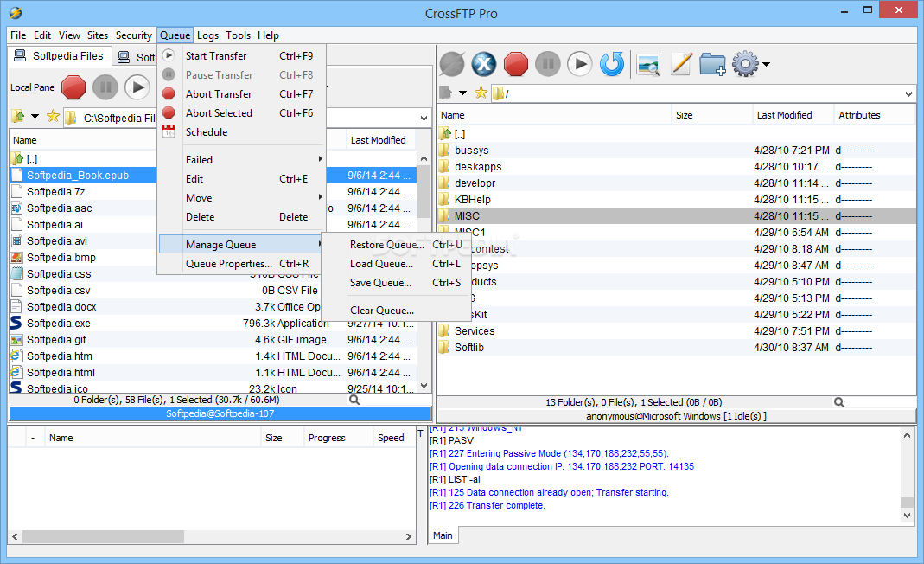
Task: Select Softpedia.docx in local list
Action: 61,307
